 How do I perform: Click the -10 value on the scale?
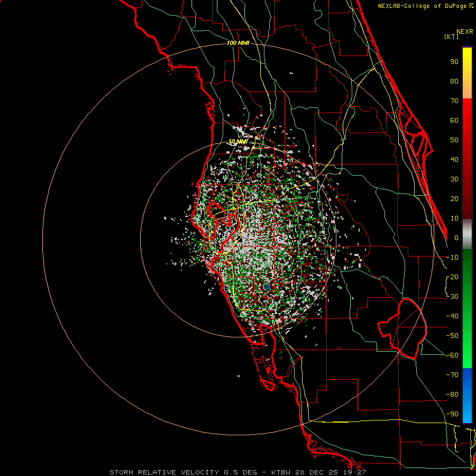click(x=452, y=258)
